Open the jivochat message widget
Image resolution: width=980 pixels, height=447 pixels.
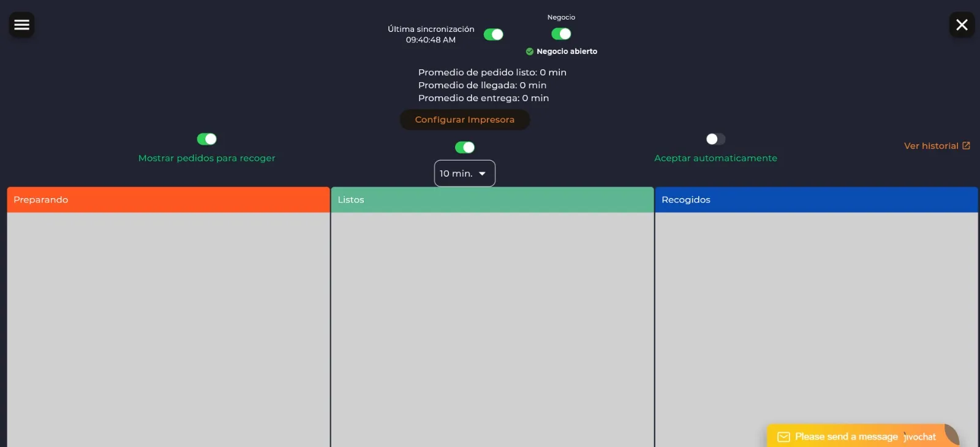(x=862, y=437)
